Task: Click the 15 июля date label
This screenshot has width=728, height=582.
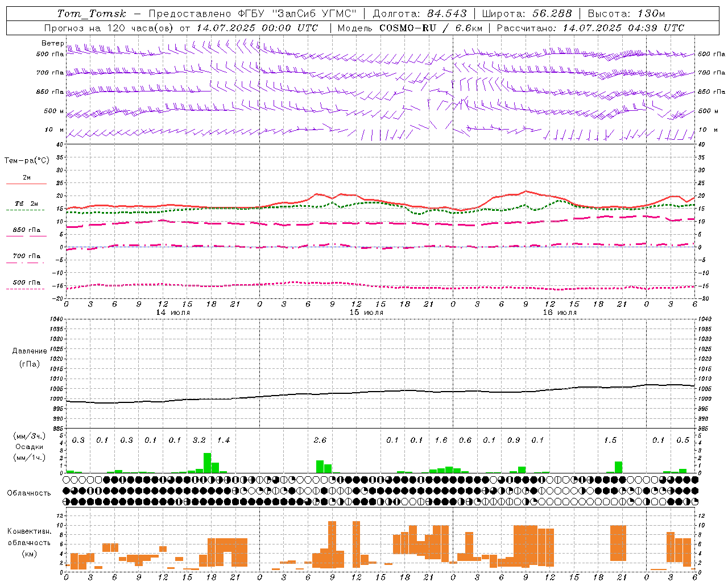Action: pyautogui.click(x=366, y=312)
